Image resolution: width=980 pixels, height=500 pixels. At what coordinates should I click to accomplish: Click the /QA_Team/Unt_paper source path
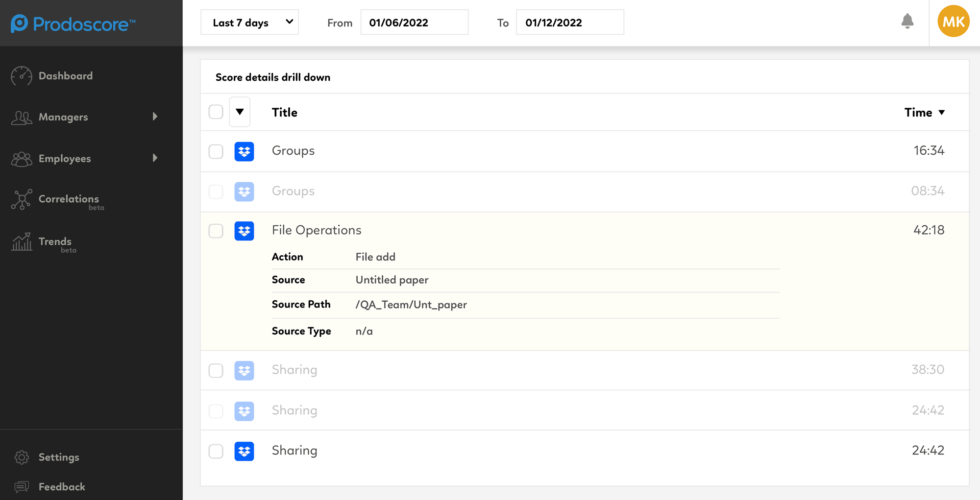(411, 305)
